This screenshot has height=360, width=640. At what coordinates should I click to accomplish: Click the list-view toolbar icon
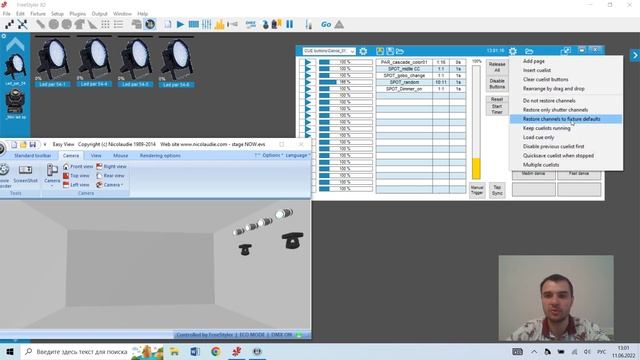click(x=119, y=24)
